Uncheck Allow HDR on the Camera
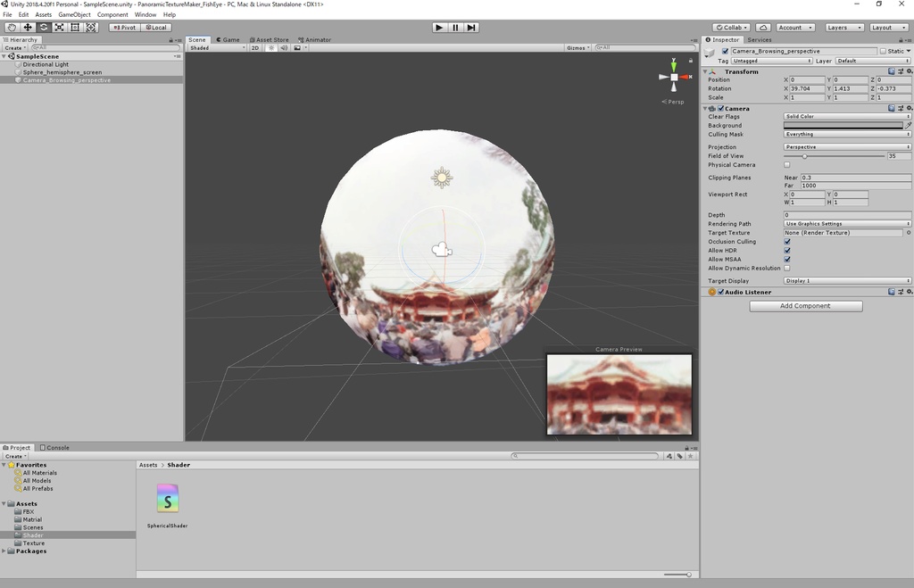914x588 pixels. click(x=787, y=250)
